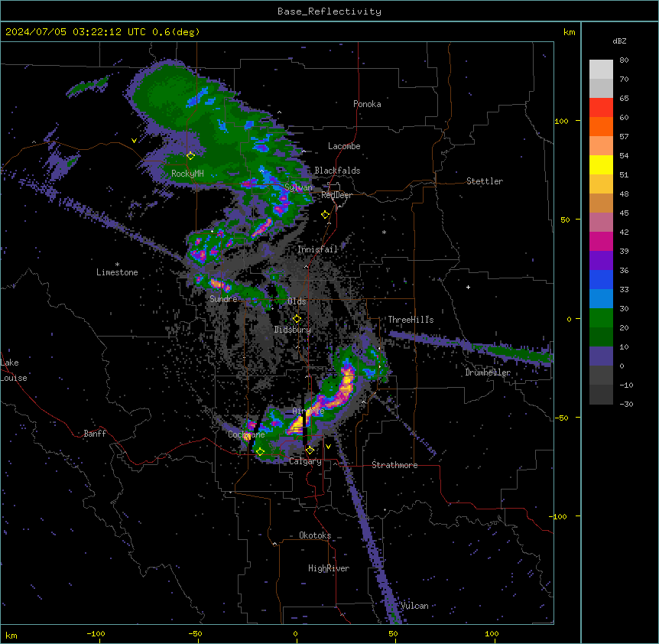This screenshot has height=644, width=659.
Task: Select the white 80 dBZ legend swatch
Action: point(601,70)
